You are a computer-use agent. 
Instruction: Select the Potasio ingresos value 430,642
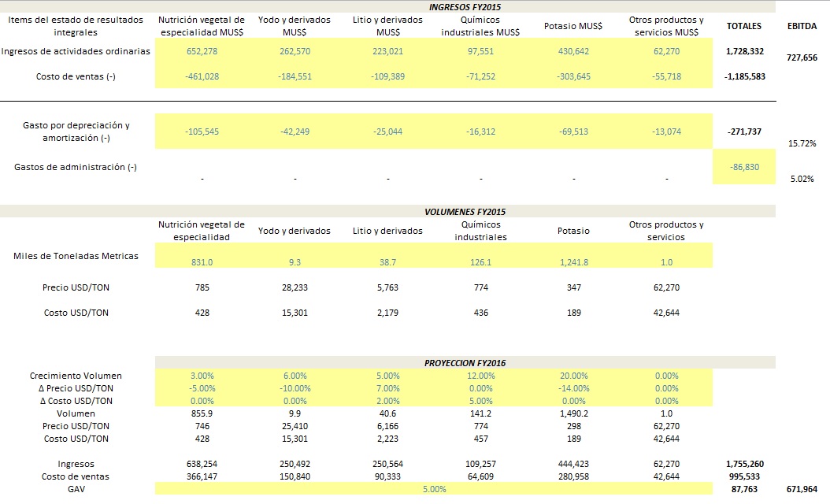573,51
